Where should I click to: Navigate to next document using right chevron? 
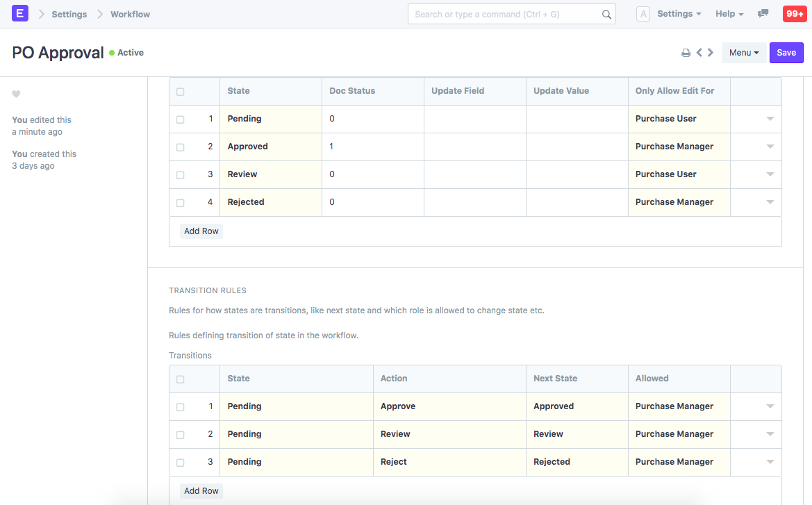click(x=710, y=52)
